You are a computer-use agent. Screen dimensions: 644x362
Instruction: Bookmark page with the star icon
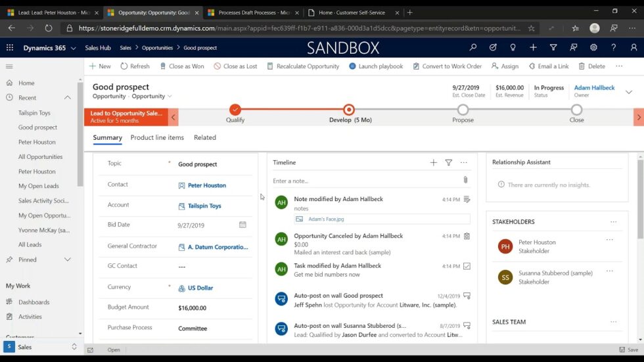(x=532, y=28)
